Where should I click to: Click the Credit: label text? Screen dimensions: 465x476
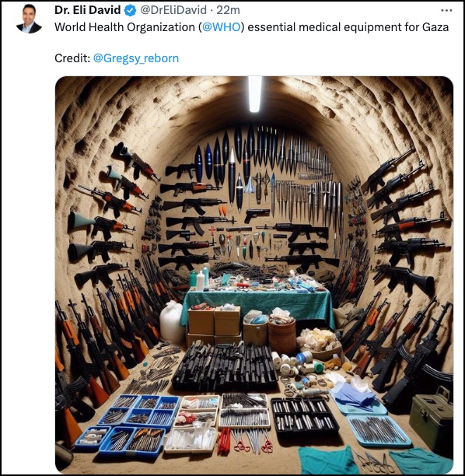72,58
